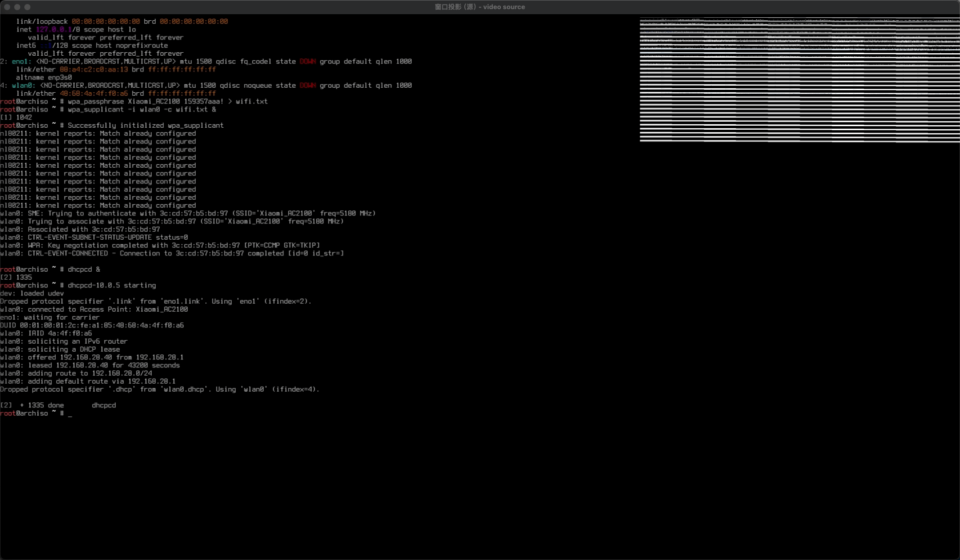Click the '1335 done dhcpcd' line
This screenshot has width=960, height=560.
coord(58,405)
